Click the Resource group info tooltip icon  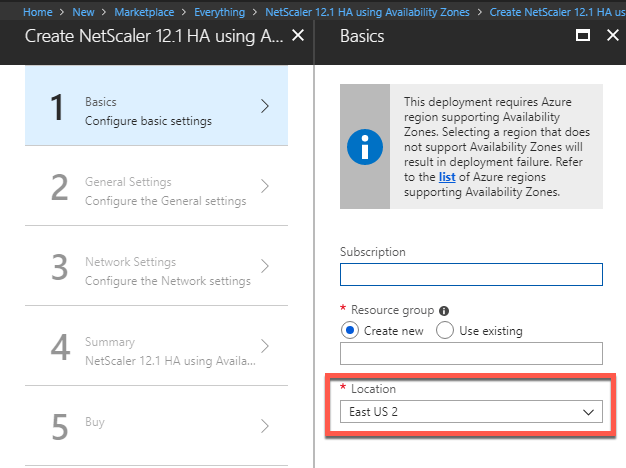click(444, 311)
